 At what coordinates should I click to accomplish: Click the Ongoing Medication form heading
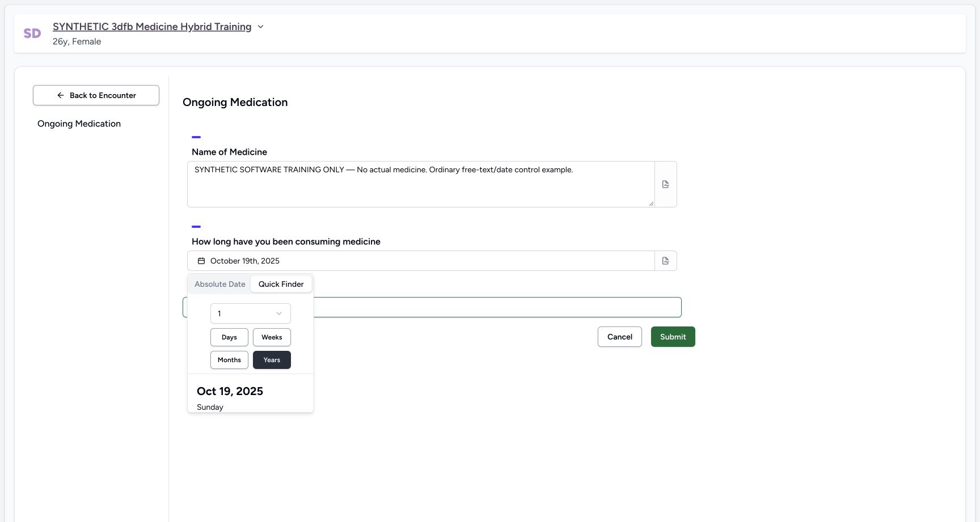[x=235, y=102]
